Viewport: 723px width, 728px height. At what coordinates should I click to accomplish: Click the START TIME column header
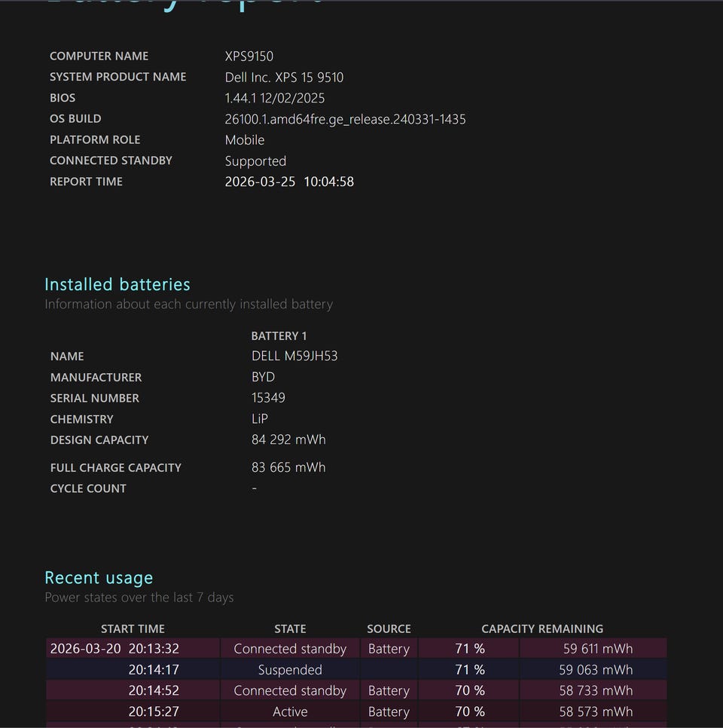(133, 629)
